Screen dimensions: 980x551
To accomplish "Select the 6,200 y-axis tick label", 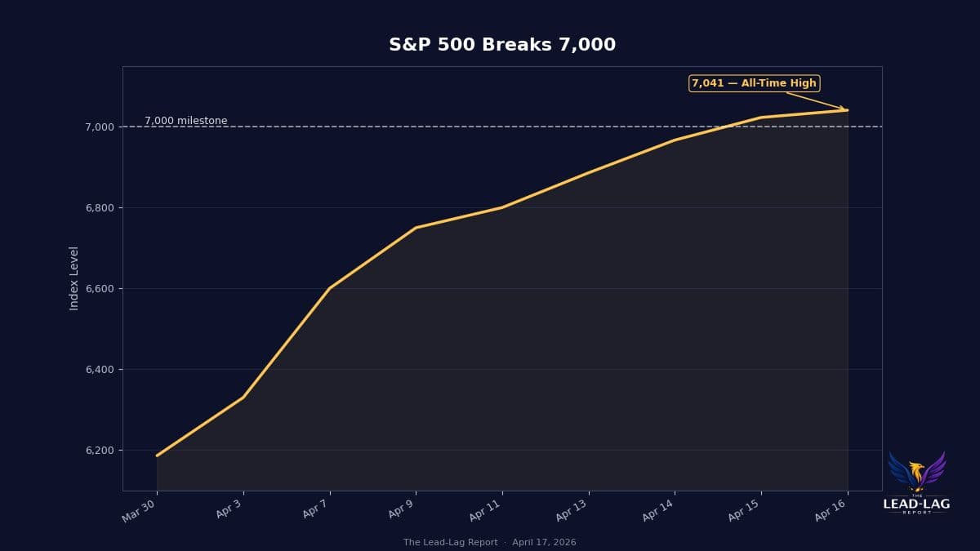I will click(98, 450).
